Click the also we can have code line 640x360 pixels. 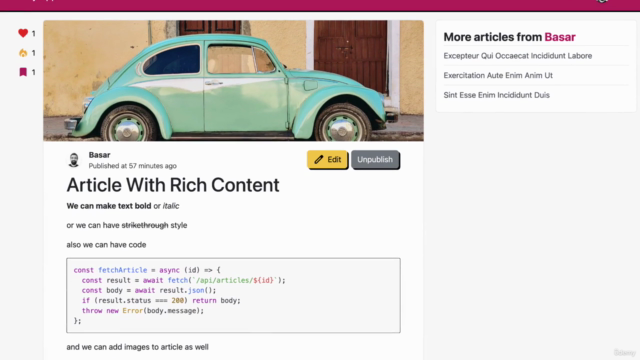(x=106, y=245)
